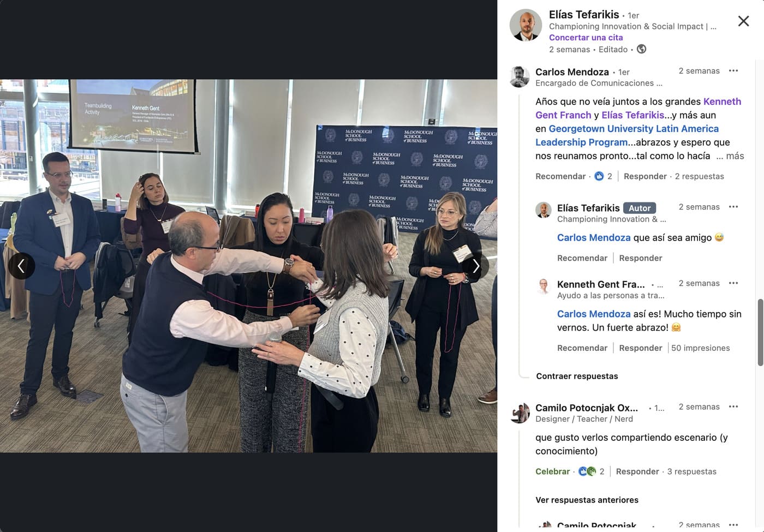This screenshot has height=532, width=764.
Task: Open 'Concertar una cita' link
Action: [x=586, y=38]
